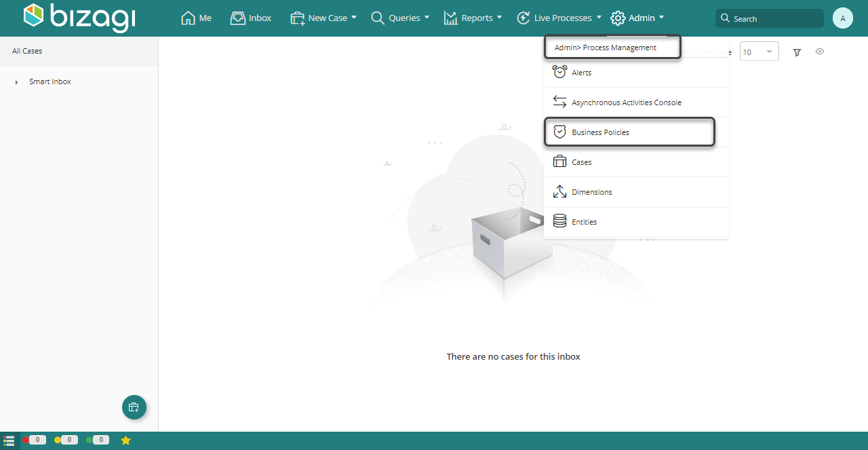Select Cases from Admin menu
868x450 pixels.
click(636, 162)
